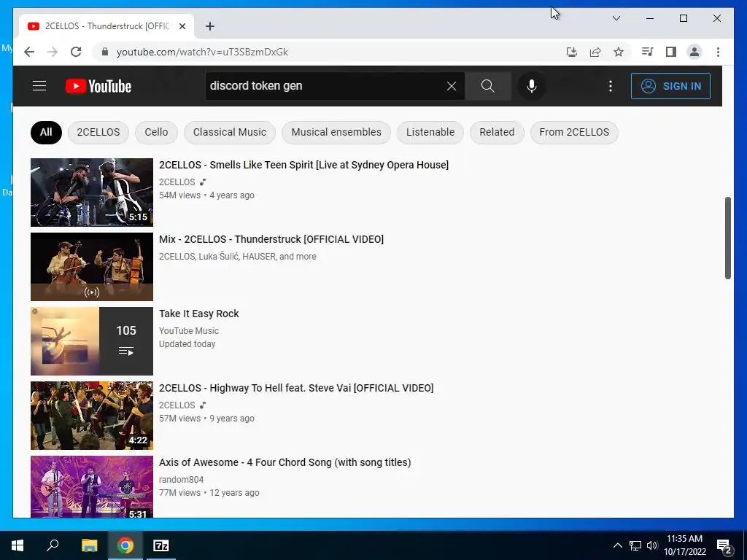747x560 pixels.
Task: Click YouTube Music under Take It Easy Rock
Action: click(189, 331)
